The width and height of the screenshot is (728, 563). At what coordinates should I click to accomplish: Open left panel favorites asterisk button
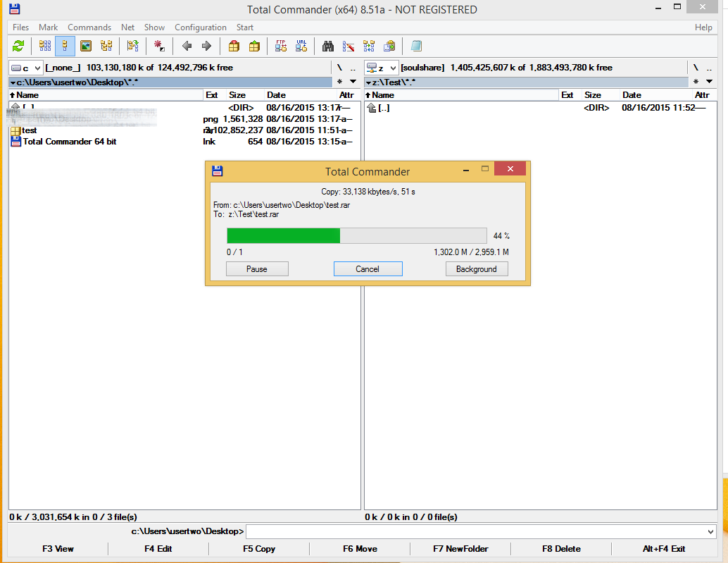pos(340,82)
